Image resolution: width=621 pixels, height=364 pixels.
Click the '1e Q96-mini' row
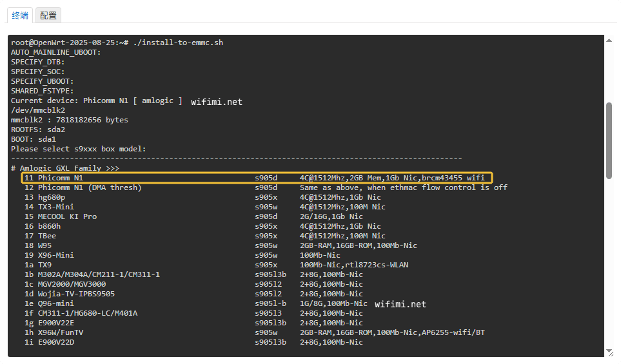195,303
